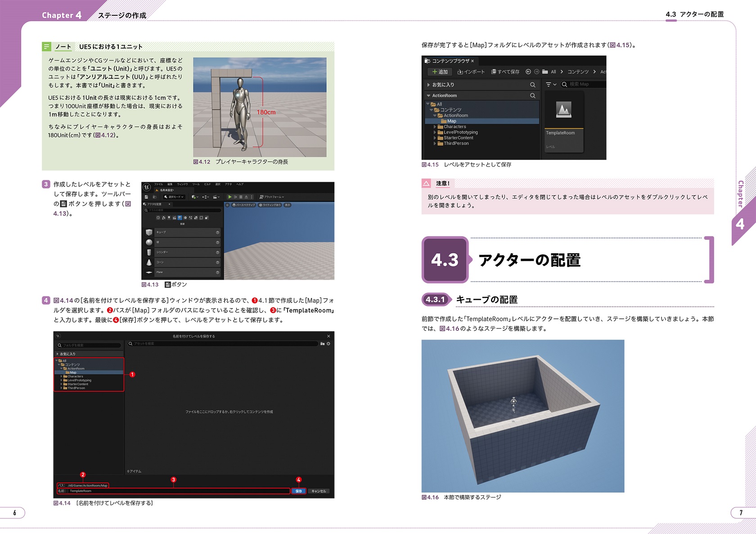Click the Lights category bulb icon

169,218
